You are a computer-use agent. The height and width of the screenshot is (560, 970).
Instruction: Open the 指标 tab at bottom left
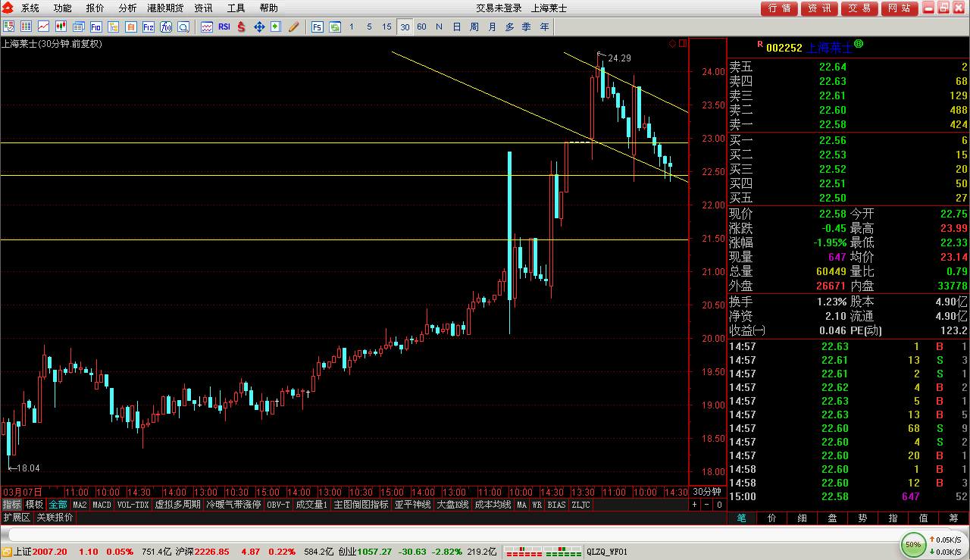(11, 505)
